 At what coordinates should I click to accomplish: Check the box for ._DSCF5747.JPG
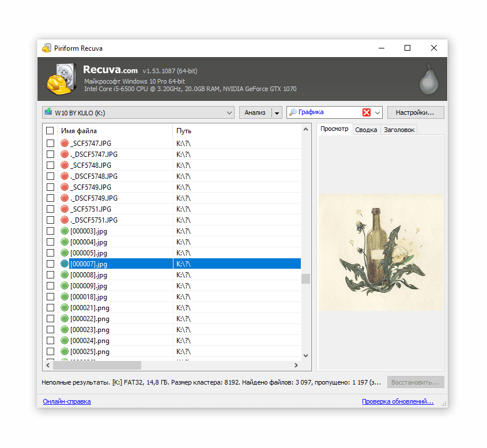point(50,154)
